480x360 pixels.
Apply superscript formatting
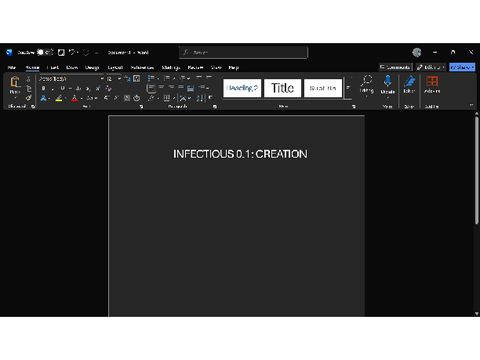pyautogui.click(x=98, y=88)
